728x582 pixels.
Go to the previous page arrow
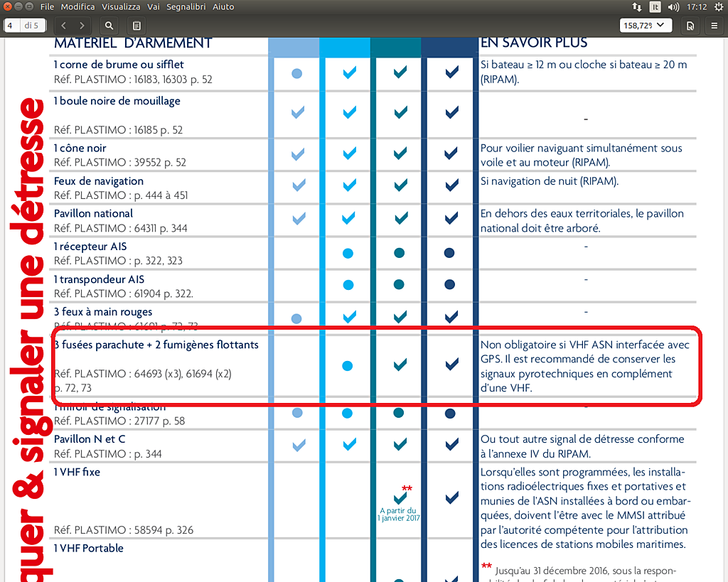point(63,26)
